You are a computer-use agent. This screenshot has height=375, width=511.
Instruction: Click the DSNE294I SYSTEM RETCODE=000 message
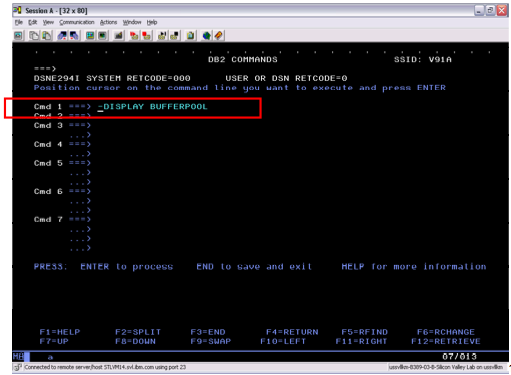pyautogui.click(x=112, y=78)
